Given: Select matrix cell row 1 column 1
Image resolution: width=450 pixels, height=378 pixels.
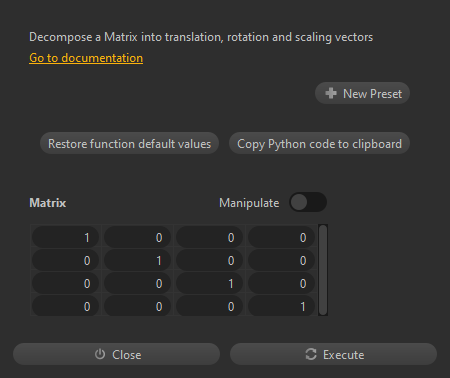Looking at the screenshot, I should pos(66,237).
